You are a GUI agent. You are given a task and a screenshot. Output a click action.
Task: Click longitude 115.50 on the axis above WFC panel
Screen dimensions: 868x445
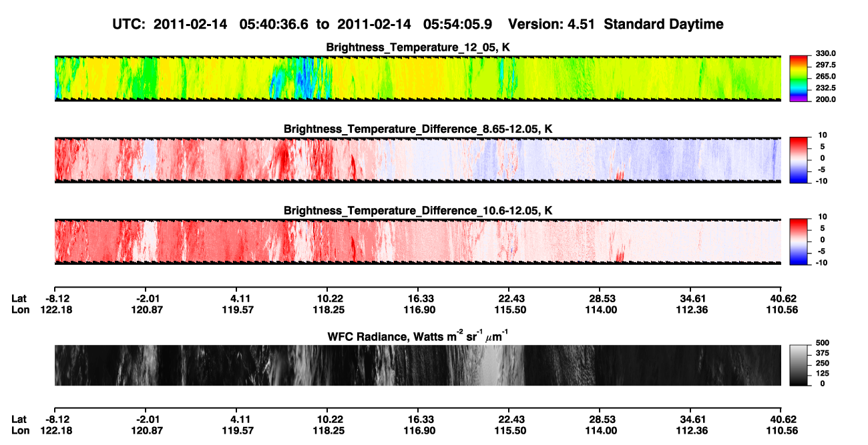click(x=509, y=310)
